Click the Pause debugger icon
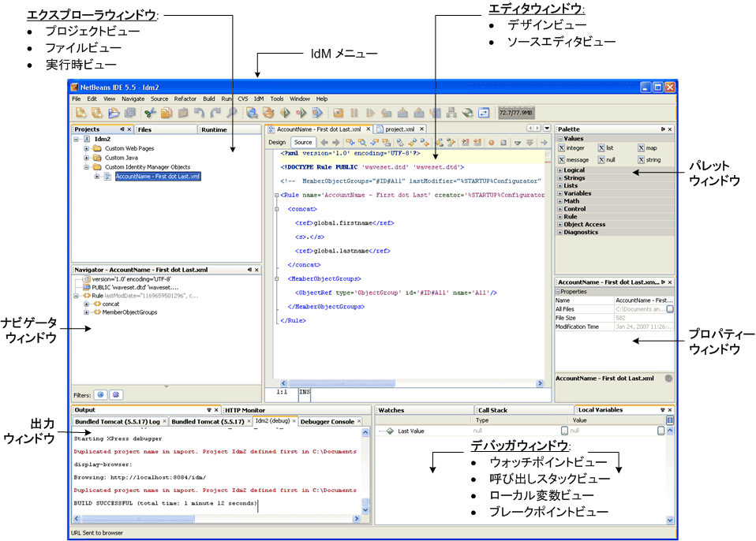The image size is (756, 541). (354, 114)
